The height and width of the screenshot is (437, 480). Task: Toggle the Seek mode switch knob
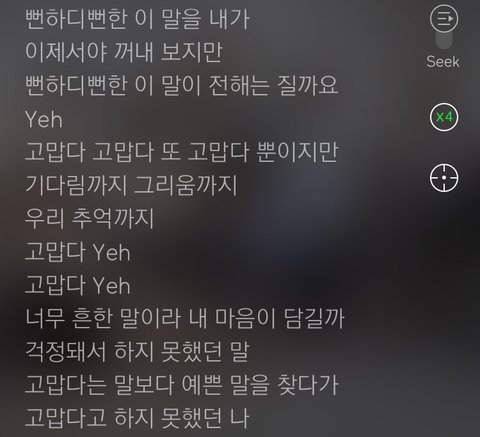pos(444,19)
